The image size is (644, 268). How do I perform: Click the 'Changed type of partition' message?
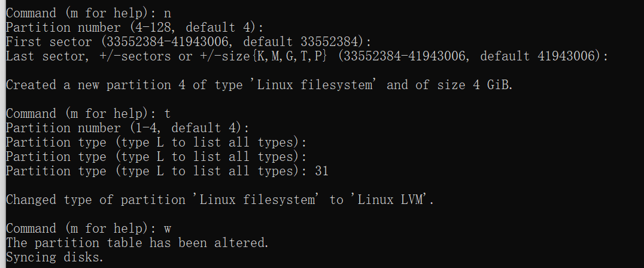(220, 200)
